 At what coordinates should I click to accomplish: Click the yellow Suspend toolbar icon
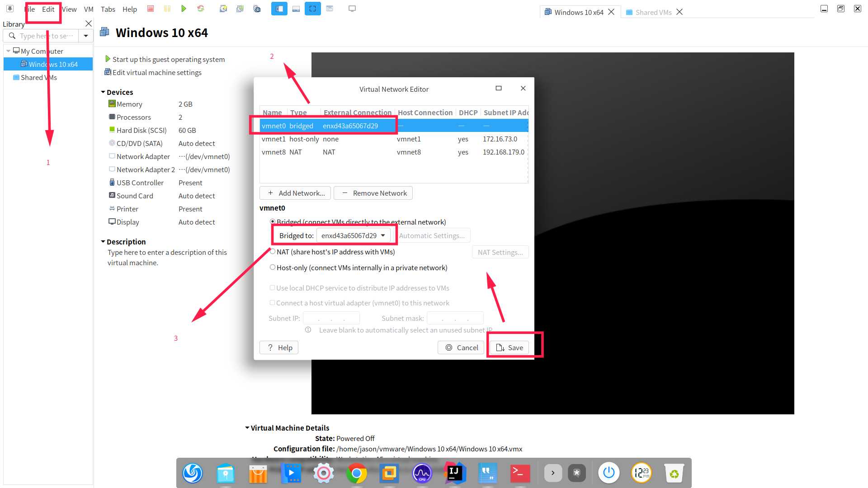tap(167, 9)
